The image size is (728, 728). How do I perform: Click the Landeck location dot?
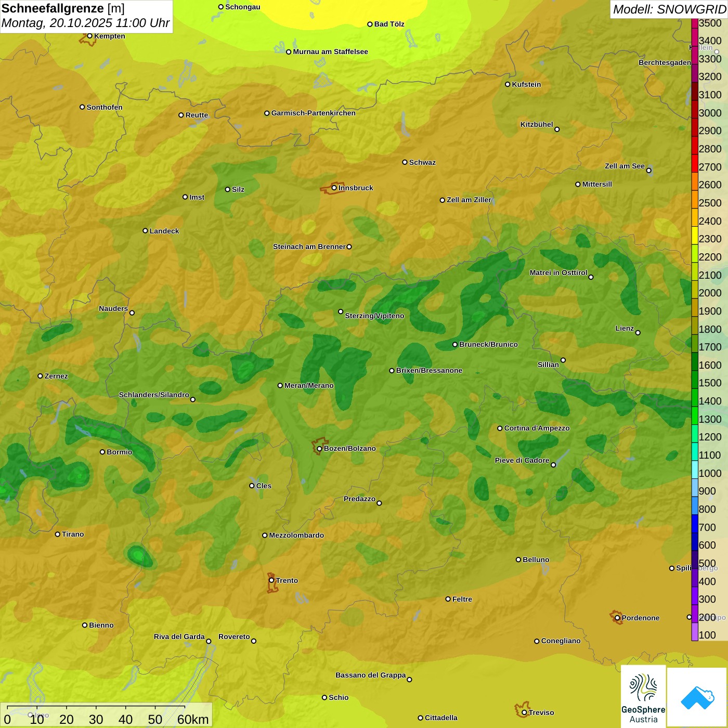point(145,231)
